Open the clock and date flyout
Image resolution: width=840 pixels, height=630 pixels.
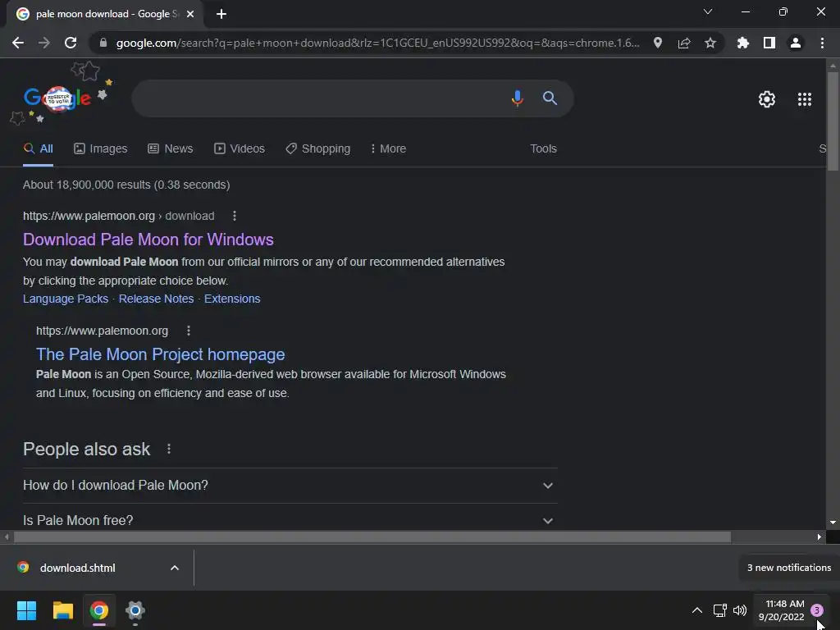click(781, 610)
